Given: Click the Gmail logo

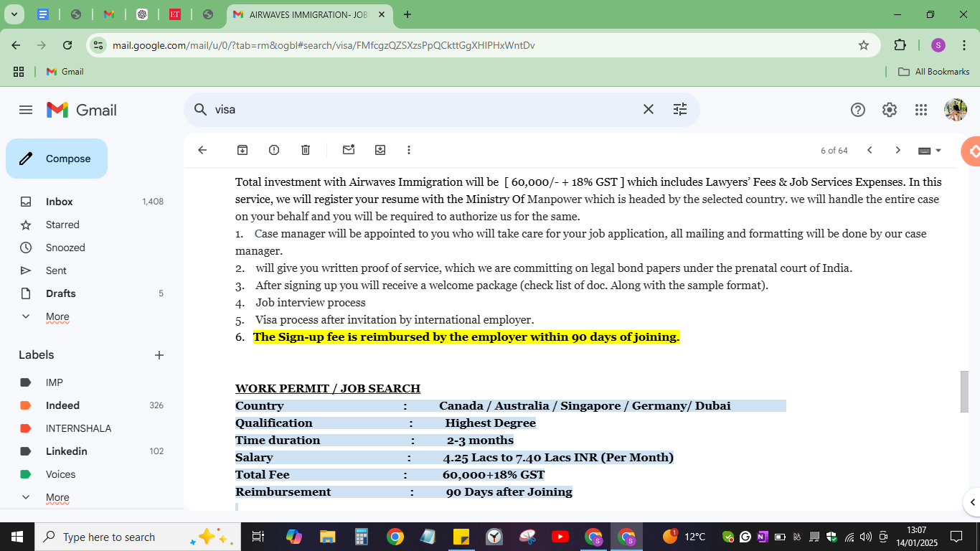Looking at the screenshot, I should click(82, 110).
